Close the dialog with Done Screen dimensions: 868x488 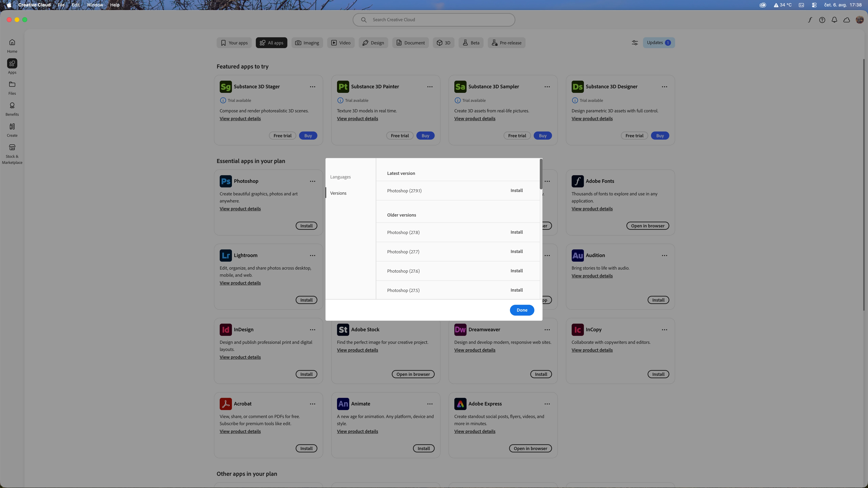click(x=522, y=310)
